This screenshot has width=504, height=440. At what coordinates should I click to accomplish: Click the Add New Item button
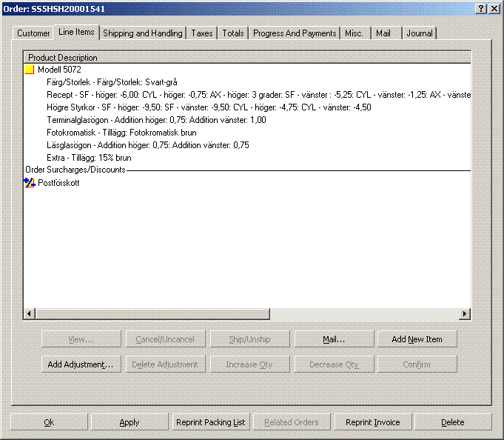417,339
